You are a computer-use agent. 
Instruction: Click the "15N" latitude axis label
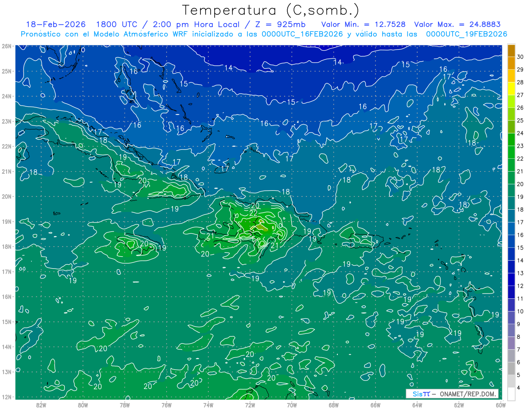pyautogui.click(x=6, y=322)
